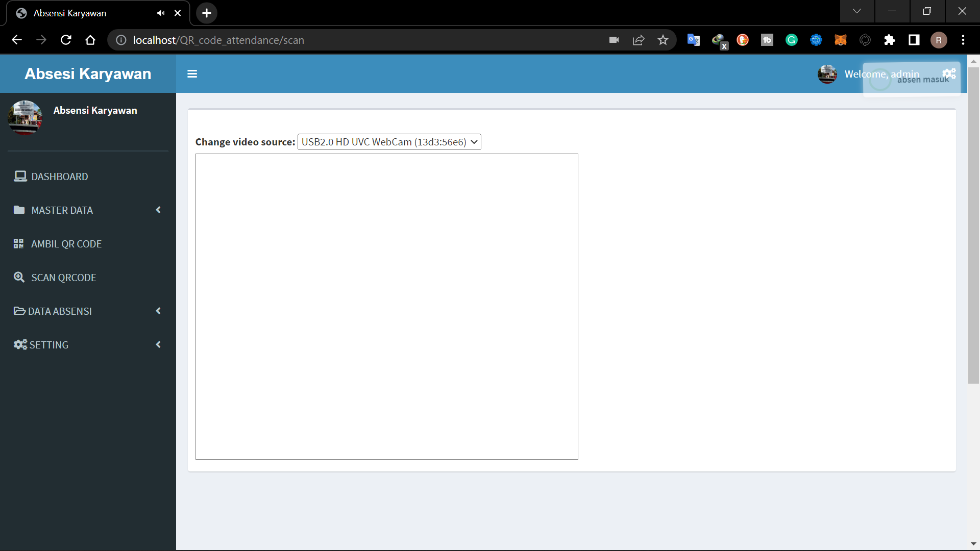Screen dimensions: 980x551
Task: Expand the SETTING chevron
Action: point(158,344)
